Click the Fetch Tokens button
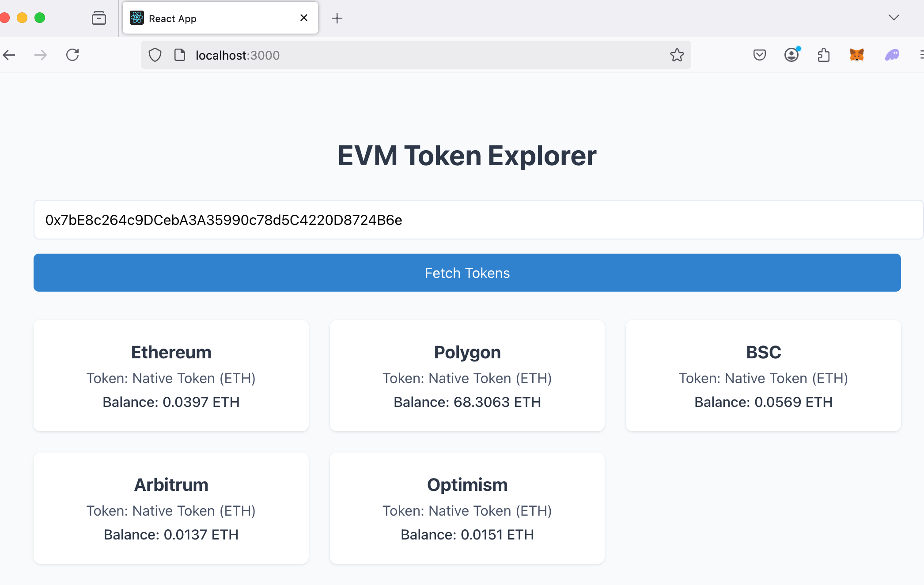This screenshot has width=924, height=585. click(x=467, y=273)
